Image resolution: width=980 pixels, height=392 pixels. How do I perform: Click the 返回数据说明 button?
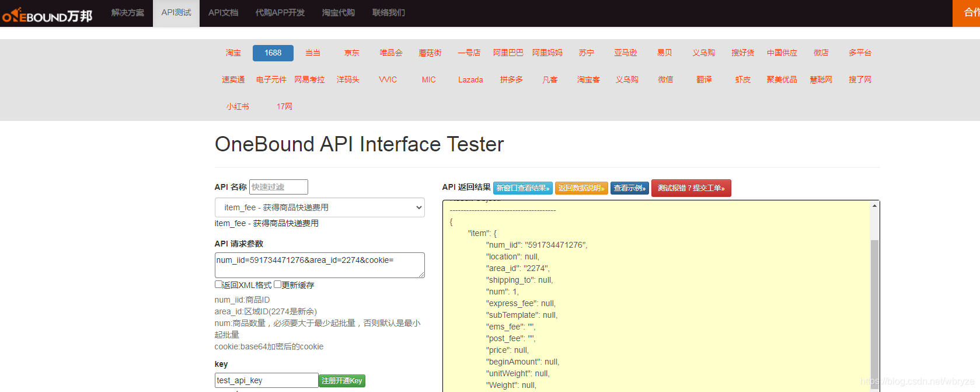pos(581,188)
